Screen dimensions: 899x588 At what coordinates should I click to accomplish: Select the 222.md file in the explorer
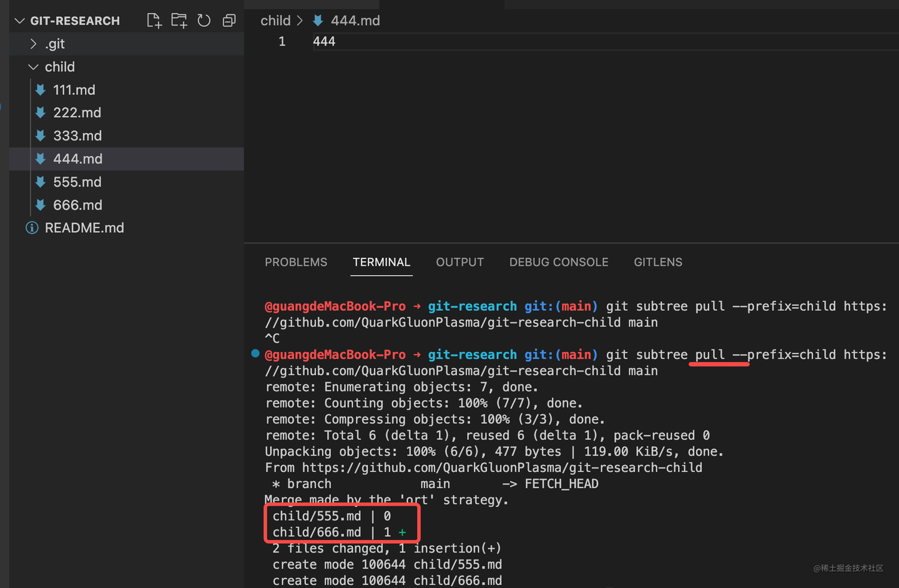pyautogui.click(x=77, y=112)
